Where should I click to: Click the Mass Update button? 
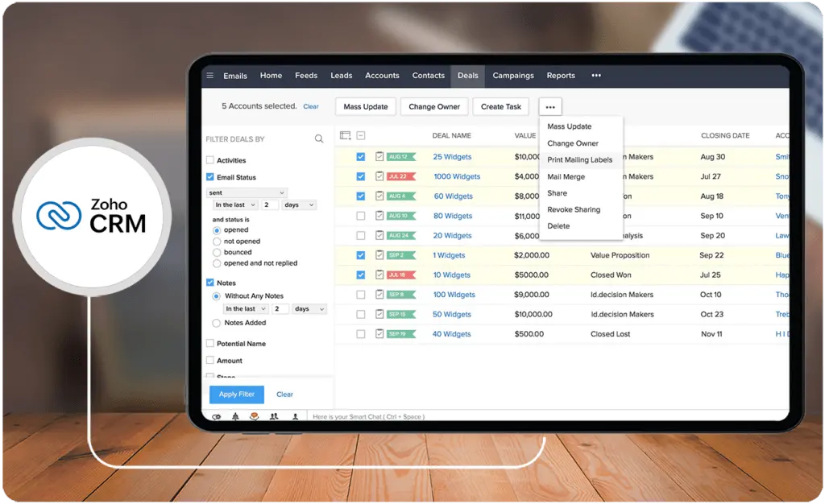(366, 107)
